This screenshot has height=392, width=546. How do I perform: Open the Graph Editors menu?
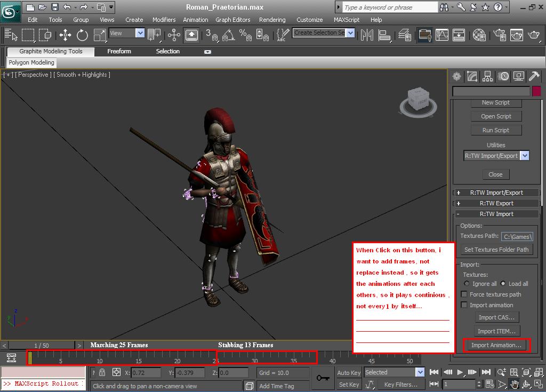233,20
